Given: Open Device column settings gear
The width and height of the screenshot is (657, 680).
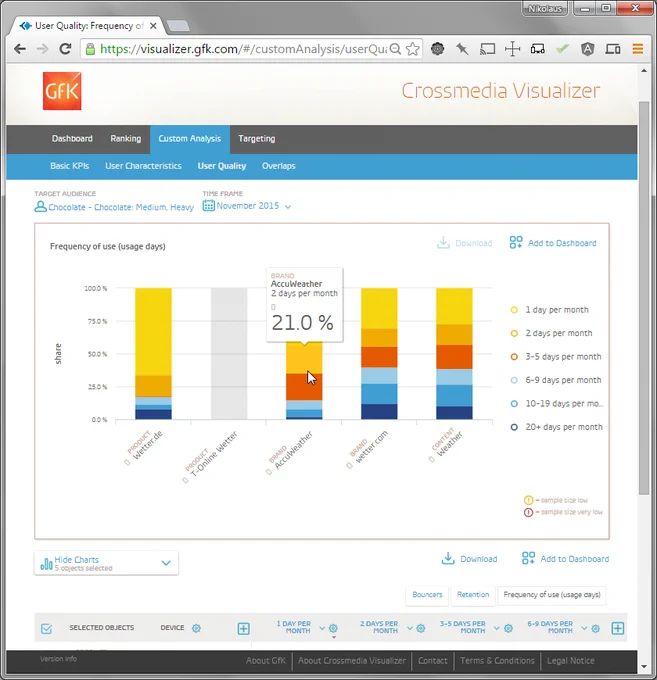Looking at the screenshot, I should 196,628.
